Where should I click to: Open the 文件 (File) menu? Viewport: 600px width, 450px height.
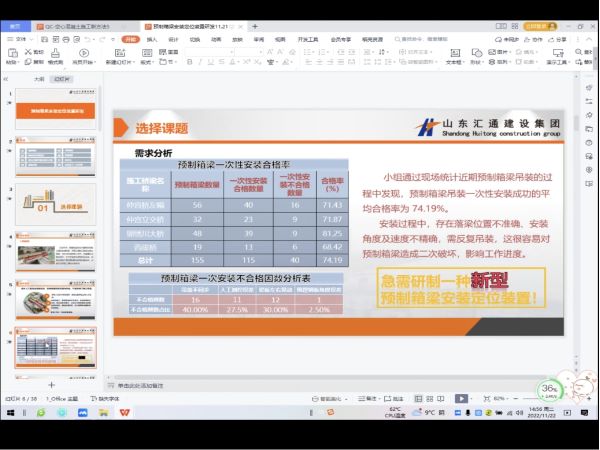pyautogui.click(x=21, y=39)
